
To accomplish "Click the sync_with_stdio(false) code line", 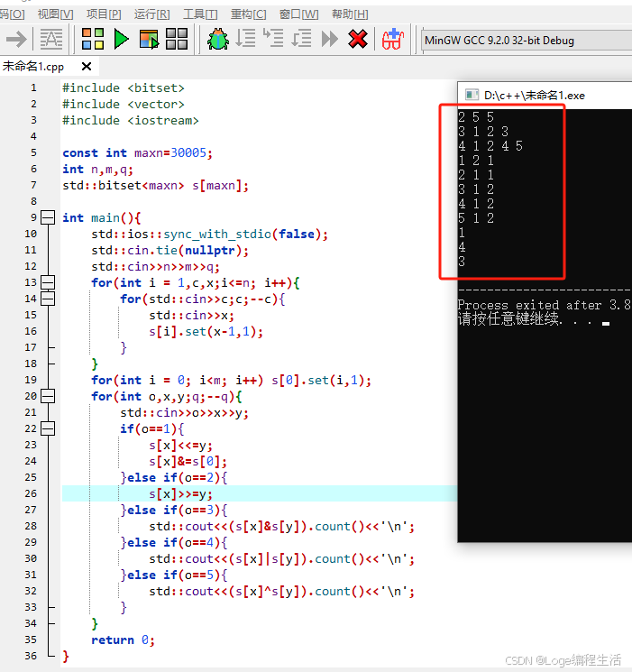I will tap(209, 234).
